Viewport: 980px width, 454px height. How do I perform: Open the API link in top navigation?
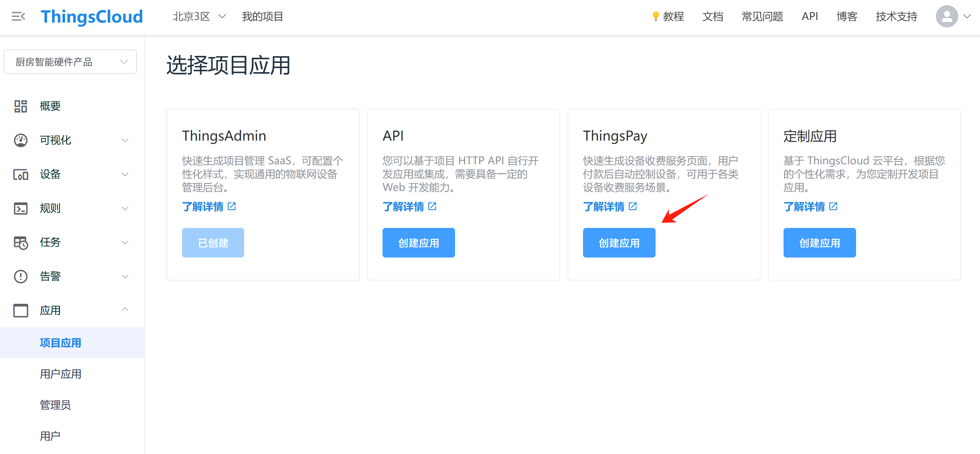click(809, 17)
